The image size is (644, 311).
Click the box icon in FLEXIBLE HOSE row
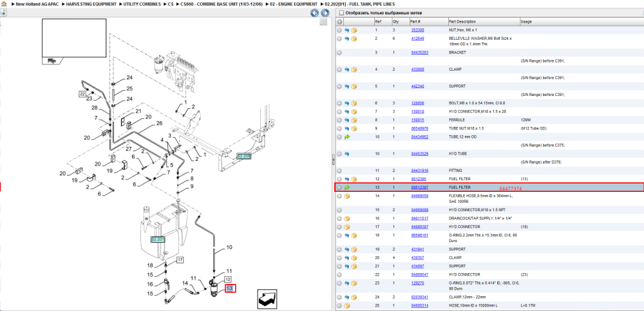pos(346,196)
